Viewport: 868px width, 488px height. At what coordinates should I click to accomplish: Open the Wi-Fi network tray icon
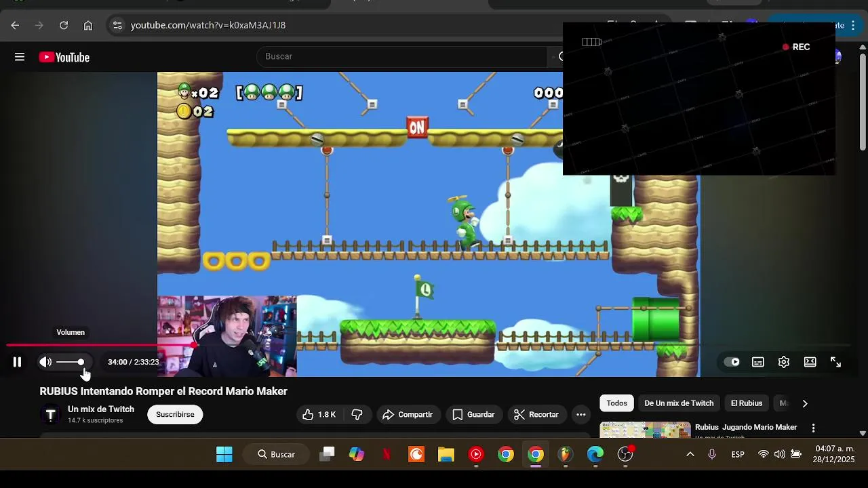click(764, 454)
